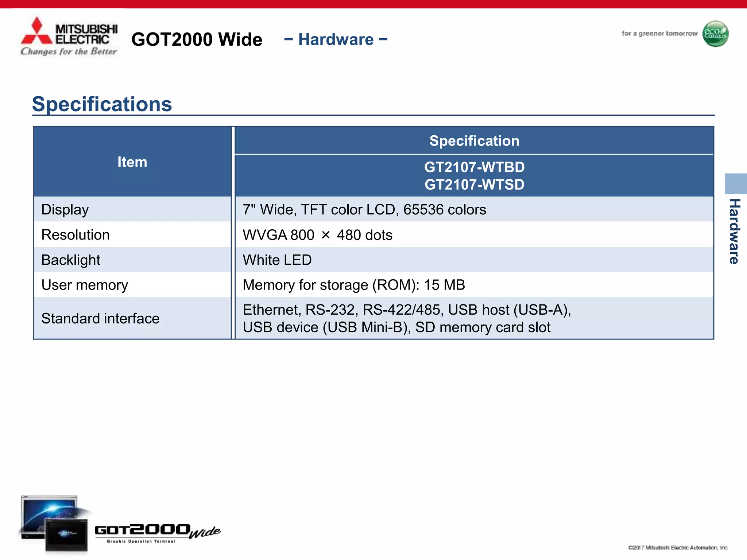Click the 'for a greener tomorrow' slogan

[x=659, y=34]
